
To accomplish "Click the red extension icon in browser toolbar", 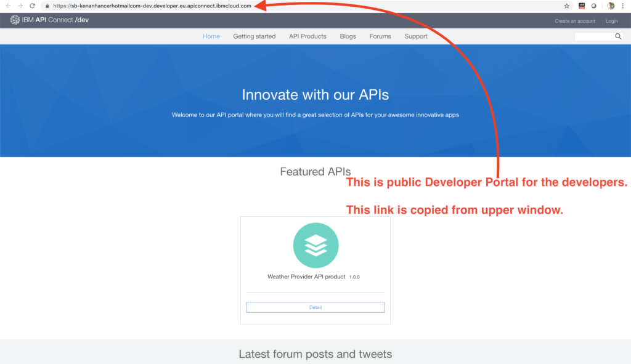I will [582, 6].
